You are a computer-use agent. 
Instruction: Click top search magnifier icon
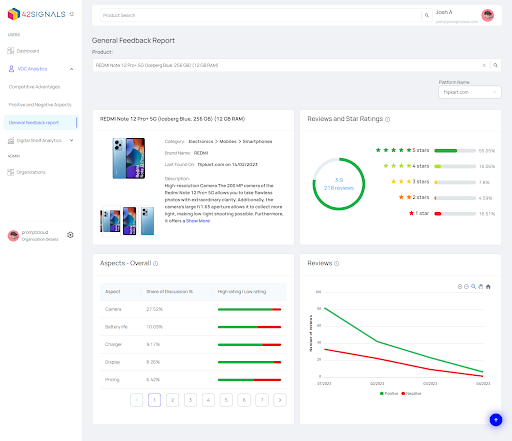pos(427,15)
